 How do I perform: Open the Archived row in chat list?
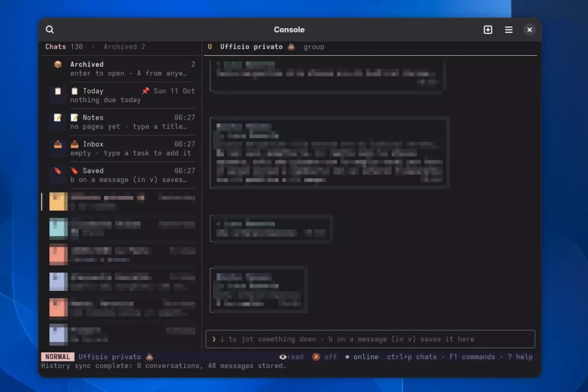(122, 69)
